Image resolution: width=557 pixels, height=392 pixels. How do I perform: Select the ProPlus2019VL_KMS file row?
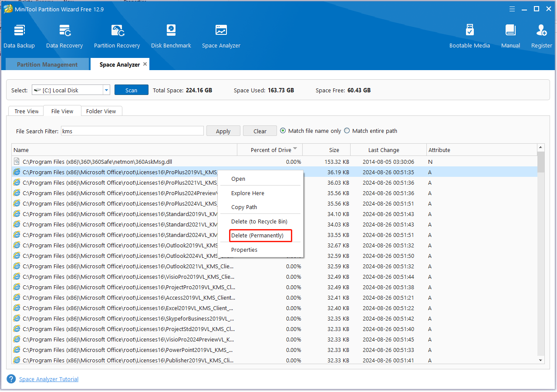tap(274, 172)
